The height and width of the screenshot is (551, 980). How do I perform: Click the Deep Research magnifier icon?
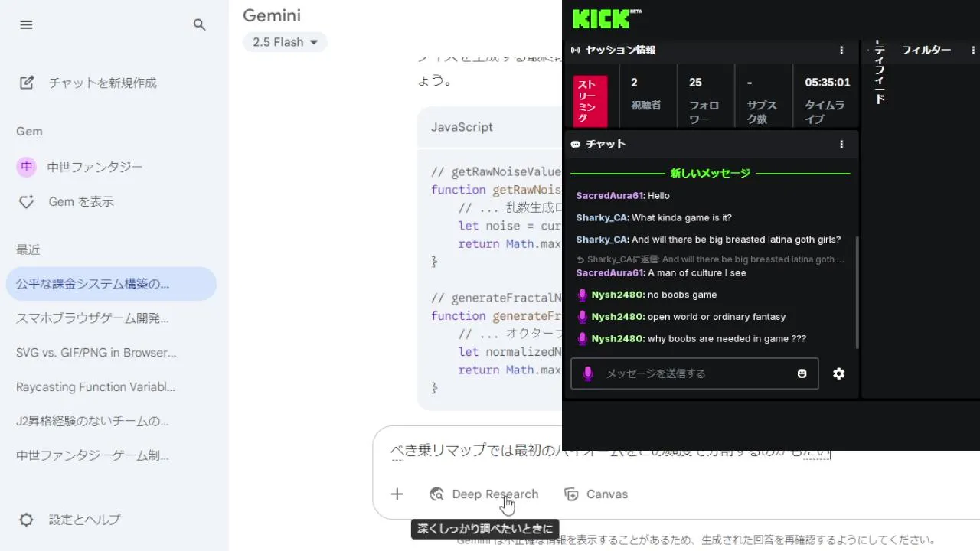(x=436, y=494)
